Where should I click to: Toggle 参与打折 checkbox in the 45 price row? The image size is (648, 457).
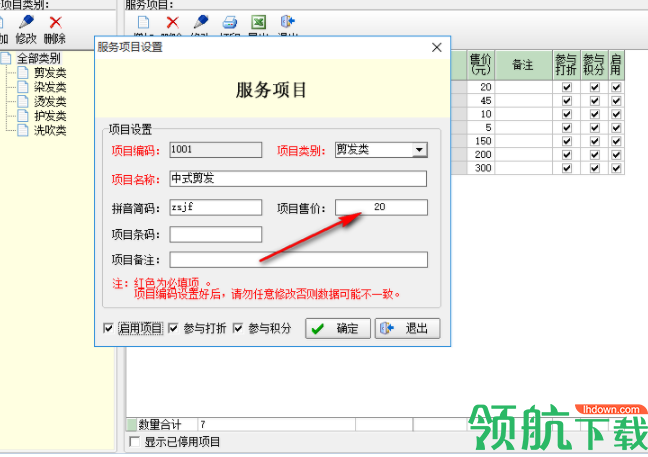567,101
